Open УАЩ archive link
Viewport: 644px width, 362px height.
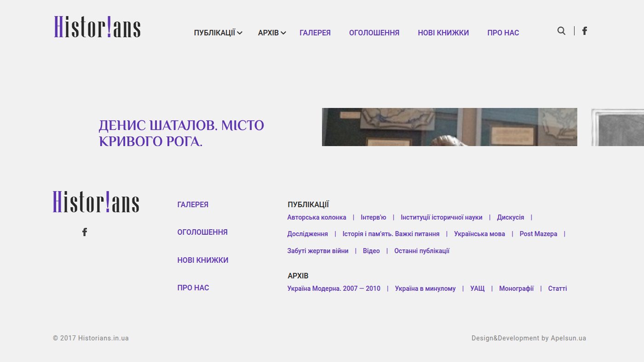(477, 288)
